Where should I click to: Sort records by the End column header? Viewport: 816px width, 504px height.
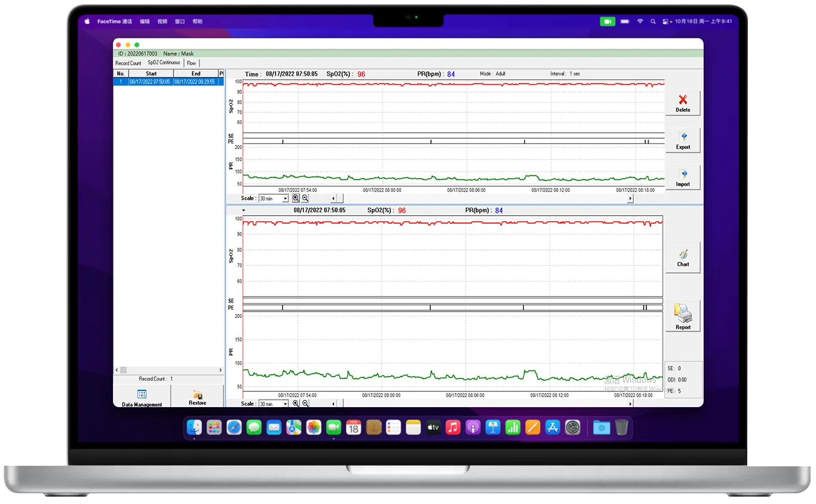coord(196,74)
